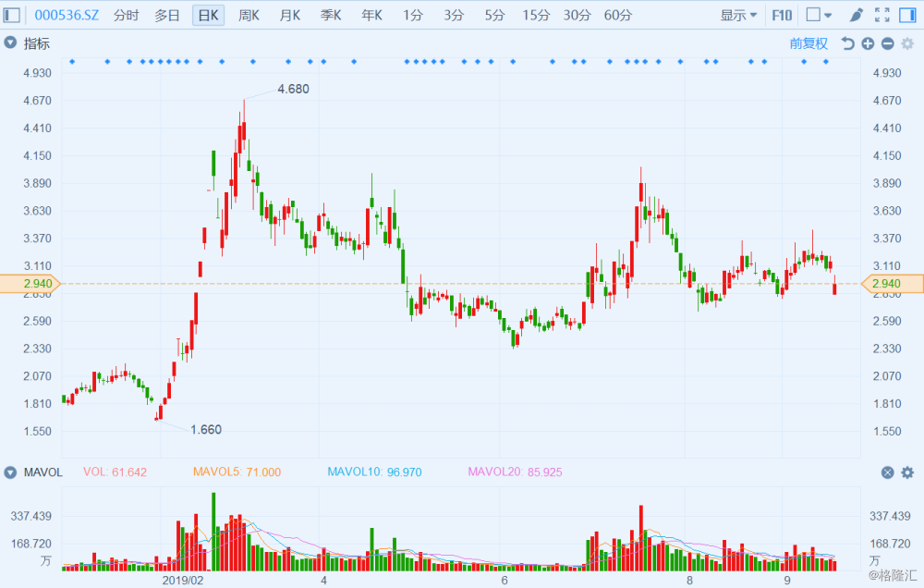Close the MAVOL volume panel
This screenshot has height=588, width=924.
click(x=887, y=472)
